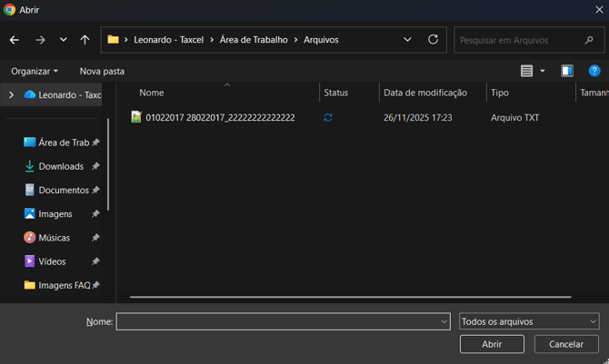Click the Abrir button

[x=492, y=344]
